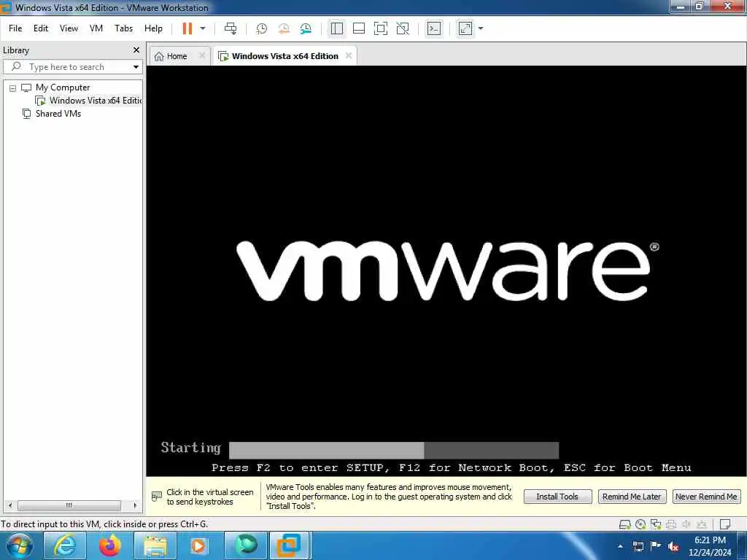Image resolution: width=747 pixels, height=560 pixels.
Task: Click the Unity mode toolbar icon
Action: (403, 28)
